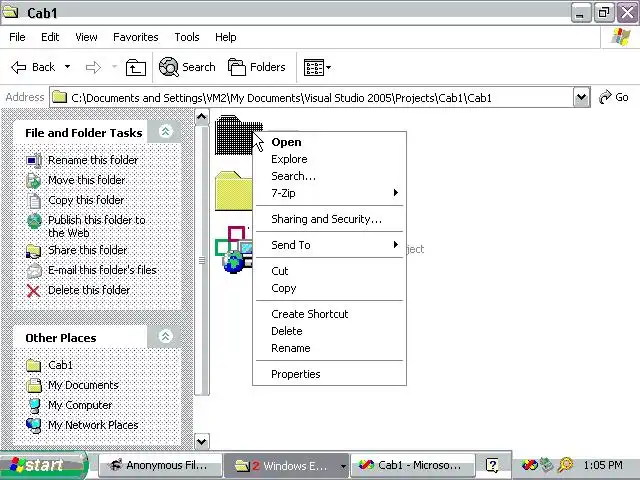Viewport: 640px width, 480px height.
Task: Choose Cut in the context menu
Action: click(329, 271)
